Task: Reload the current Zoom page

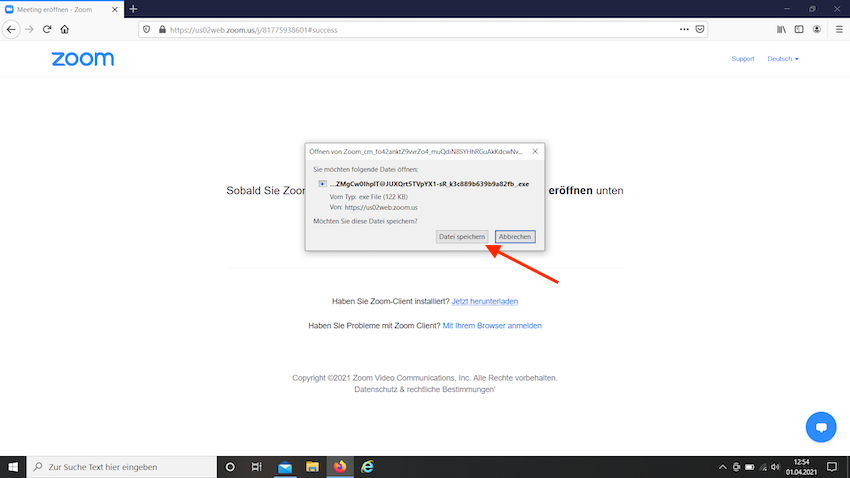Action: pyautogui.click(x=47, y=29)
